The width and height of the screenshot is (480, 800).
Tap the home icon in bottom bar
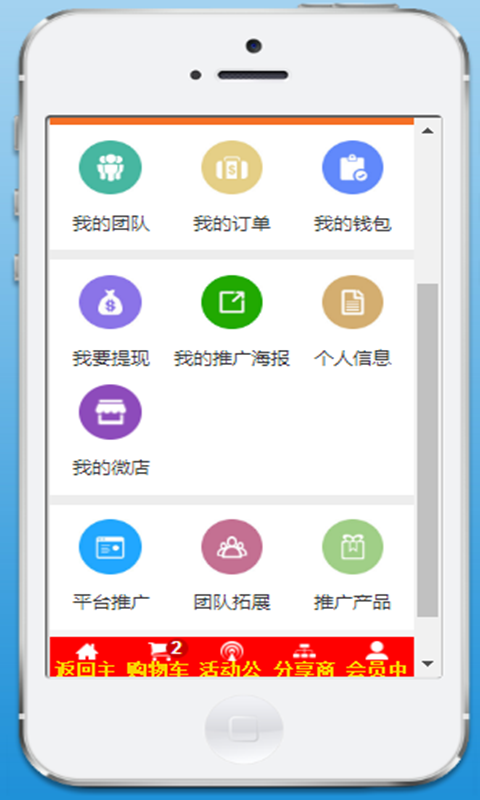pyautogui.click(x=87, y=651)
